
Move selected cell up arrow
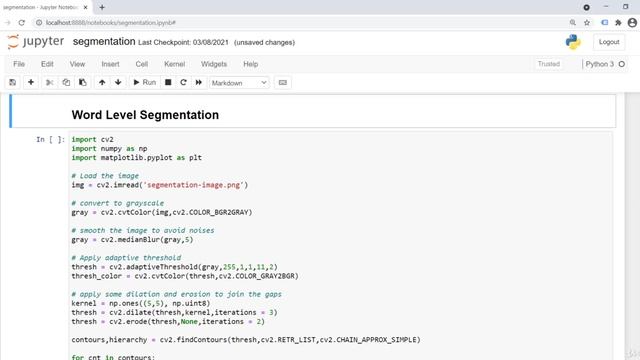tap(102, 82)
